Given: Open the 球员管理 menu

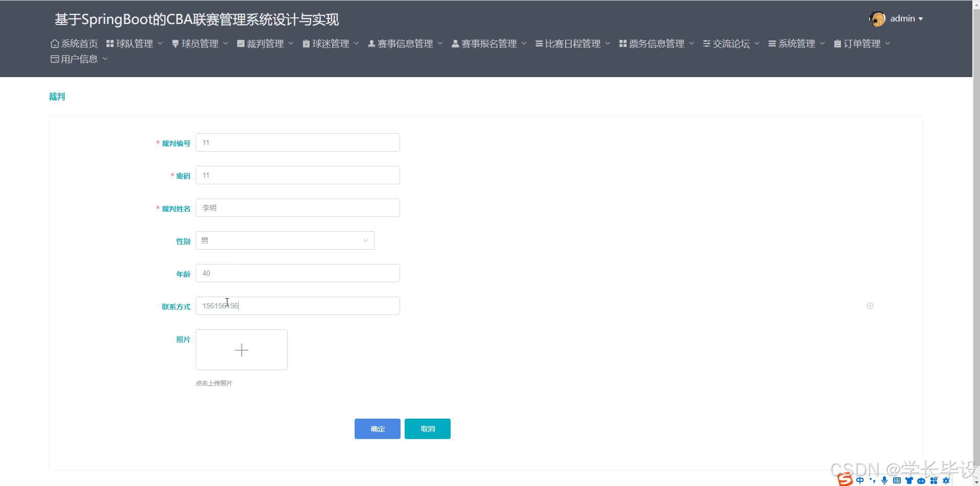Looking at the screenshot, I should [x=200, y=44].
